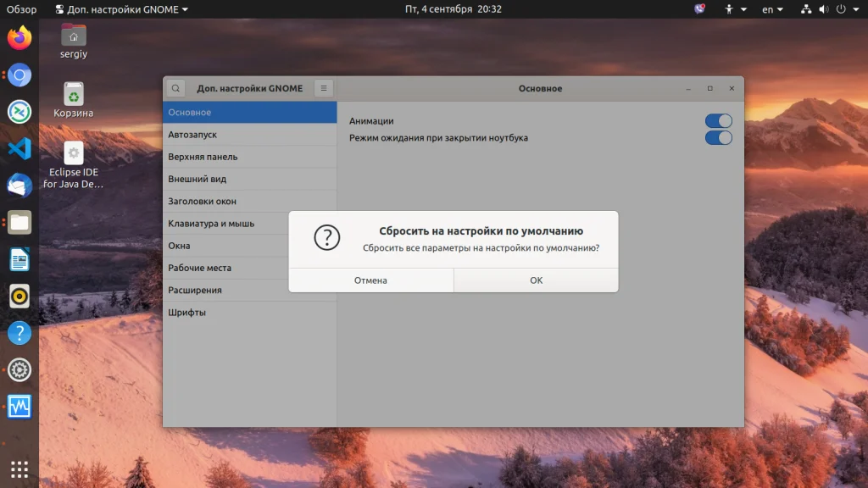Open Thunderbird mail from the dock
868x488 pixels.
tap(19, 186)
